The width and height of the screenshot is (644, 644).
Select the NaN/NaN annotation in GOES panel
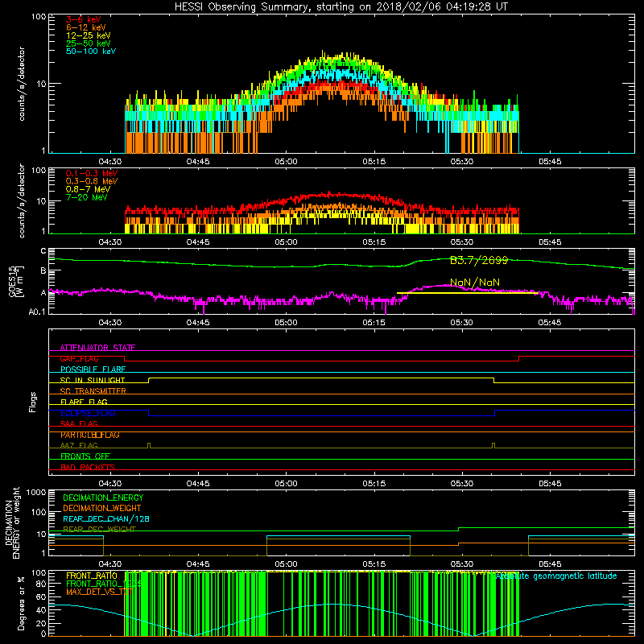(x=475, y=283)
